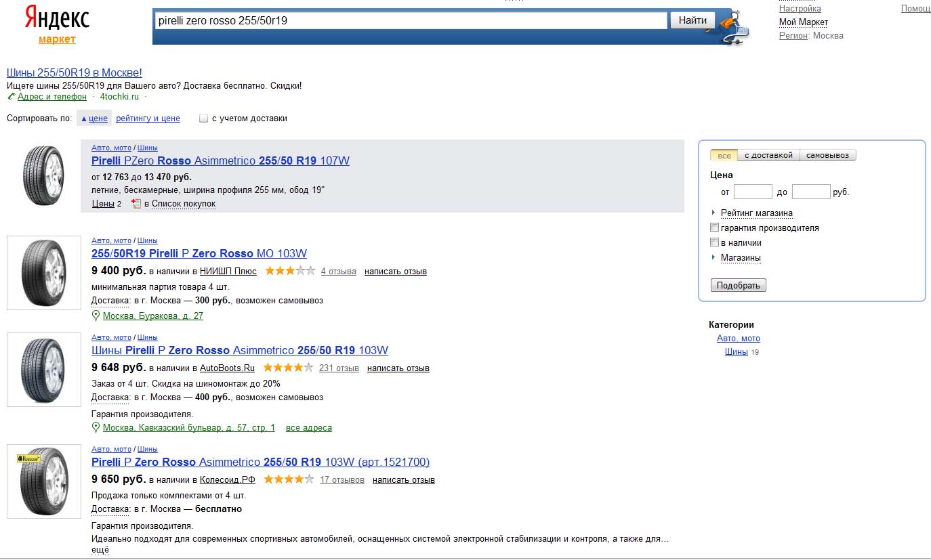Click Доставка label in НИИШП Плюс listing
This screenshot has width=931, height=560.
tap(110, 301)
